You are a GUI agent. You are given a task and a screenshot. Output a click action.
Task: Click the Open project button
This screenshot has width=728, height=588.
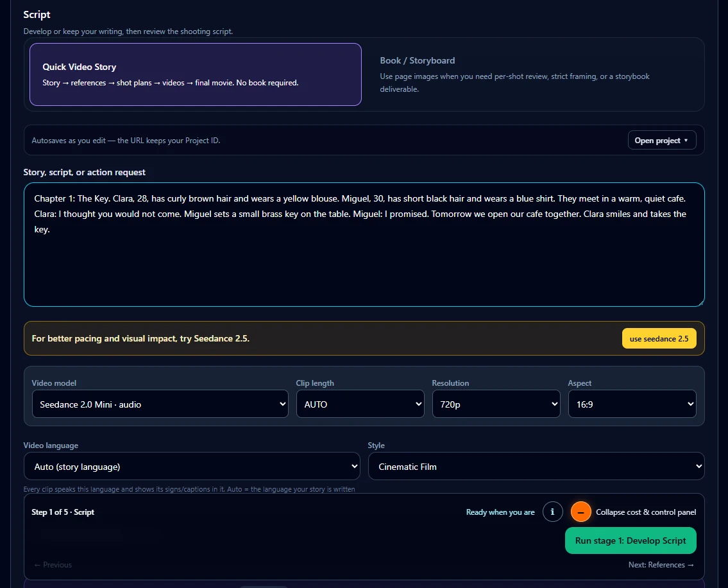tap(661, 141)
